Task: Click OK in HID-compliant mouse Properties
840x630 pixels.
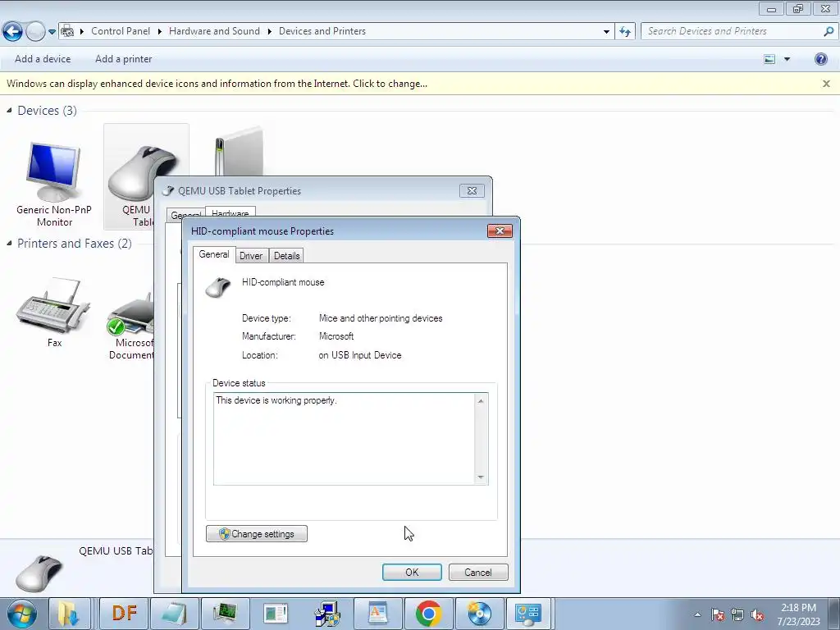Action: coord(412,572)
